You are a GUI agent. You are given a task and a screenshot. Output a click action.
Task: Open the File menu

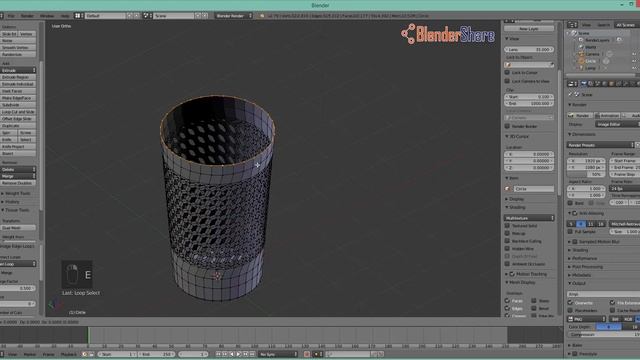(x=11, y=16)
